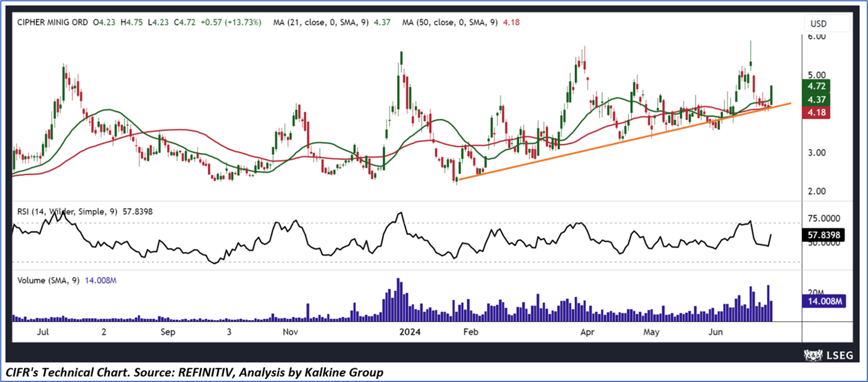This screenshot has height=382, width=868.
Task: Click the blue 14.008M volume axis tag
Action: [x=824, y=302]
